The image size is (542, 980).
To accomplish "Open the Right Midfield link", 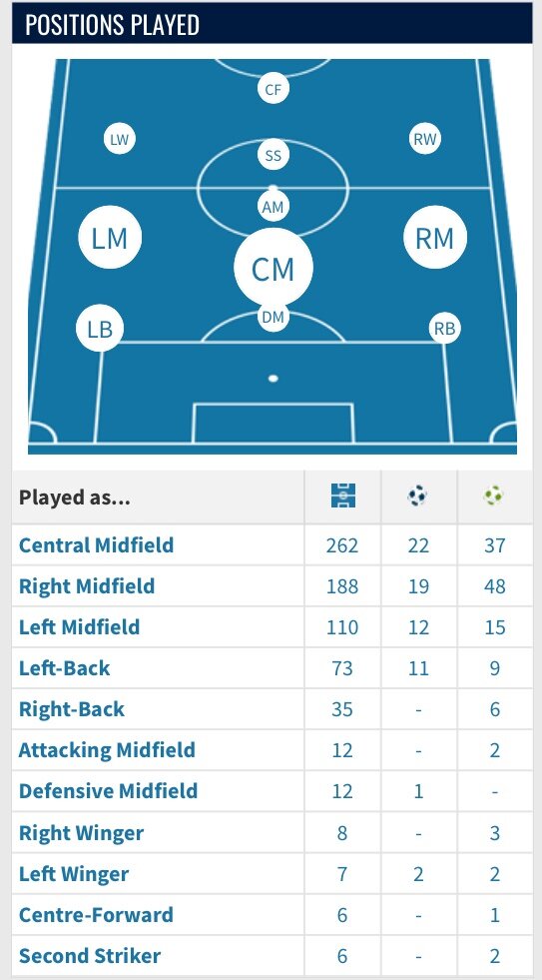I will coord(87,586).
